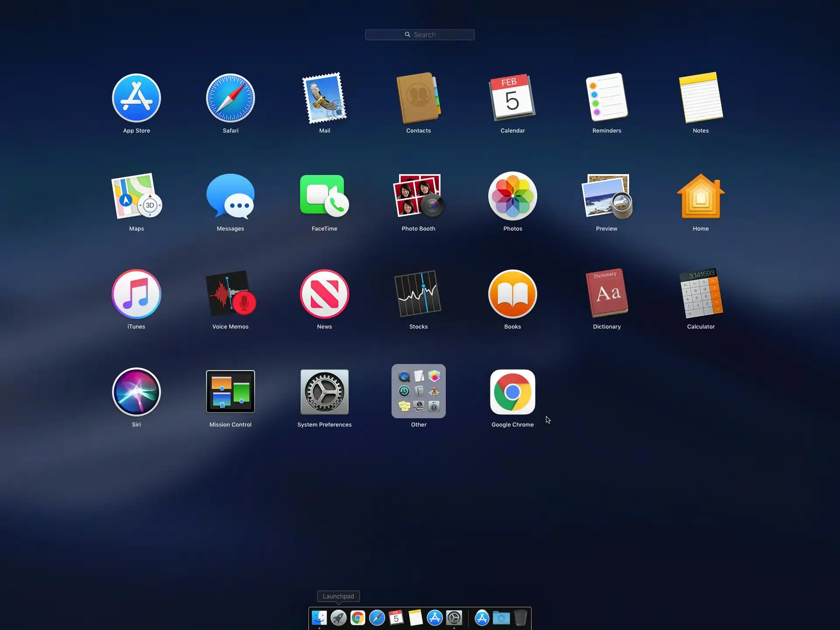Click the Launchpad rocket in the Dock

coord(338,618)
